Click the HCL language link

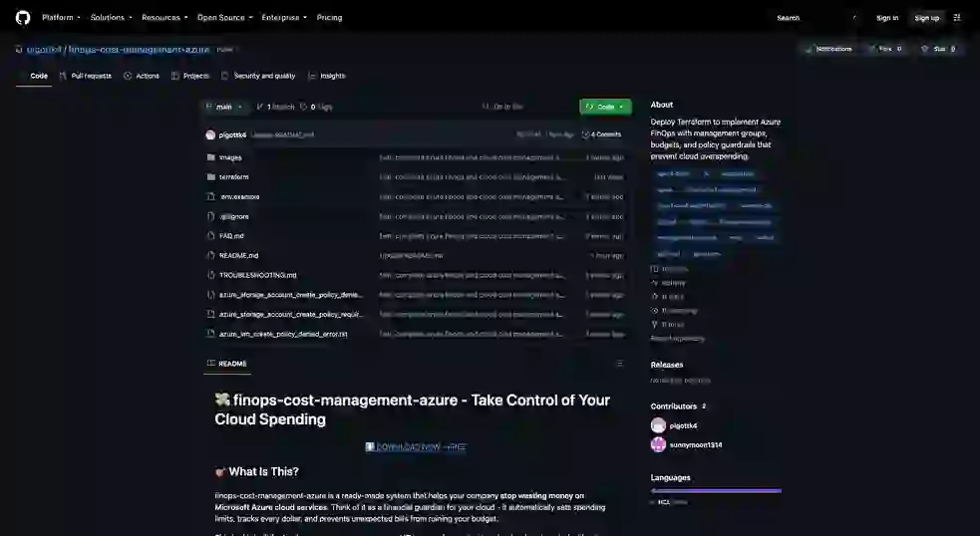[669, 502]
